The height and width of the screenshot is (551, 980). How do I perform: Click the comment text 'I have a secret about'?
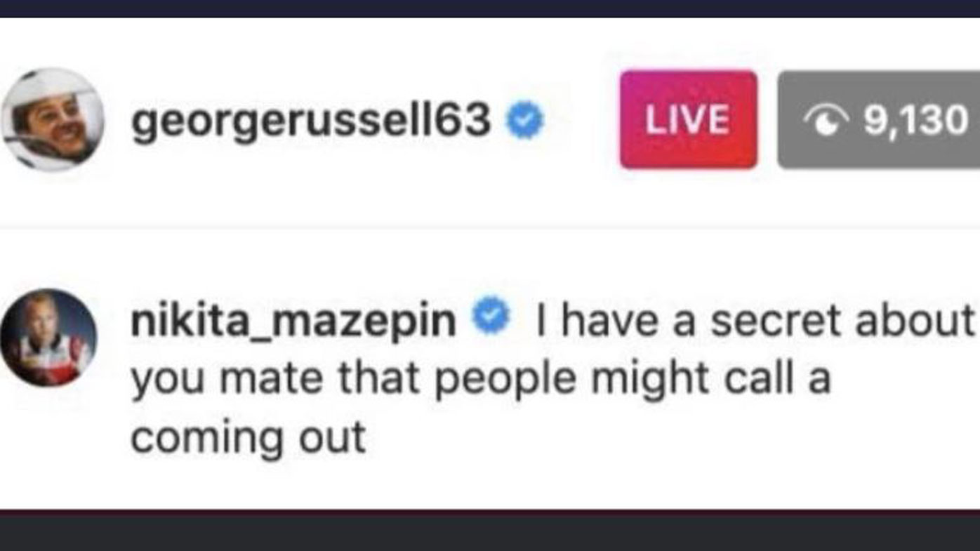(755, 321)
